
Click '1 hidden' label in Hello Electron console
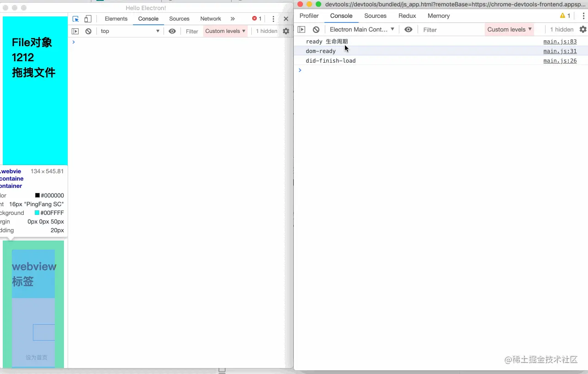(x=266, y=31)
